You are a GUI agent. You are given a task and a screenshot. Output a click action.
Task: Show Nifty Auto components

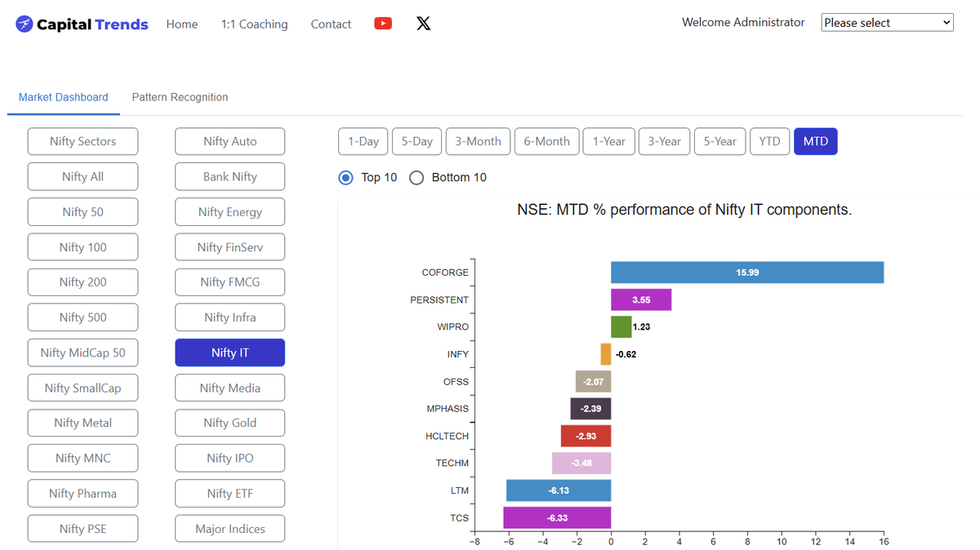coord(230,141)
